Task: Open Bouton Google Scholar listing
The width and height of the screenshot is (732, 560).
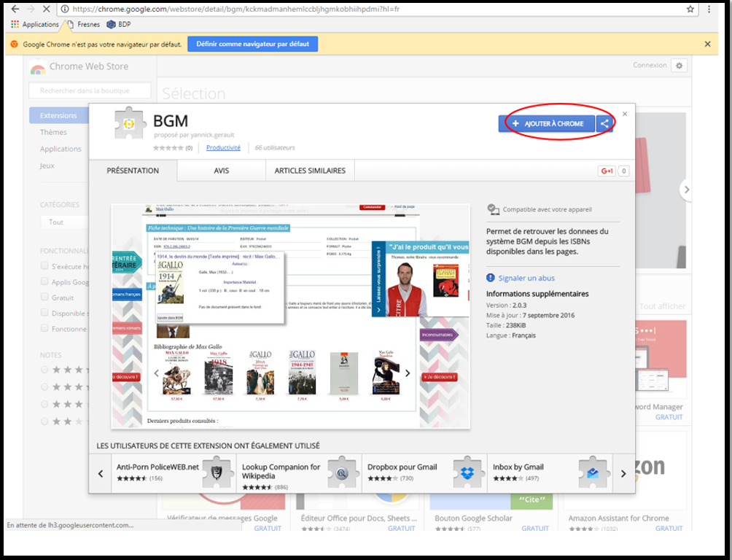Action: 473,518
